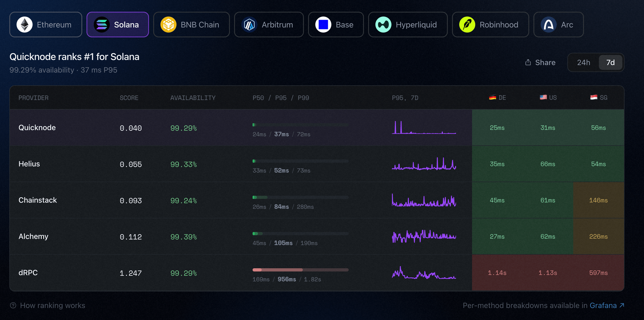644x320 pixels.
Task: Click the Singapore flag icon in header
Action: point(594,97)
